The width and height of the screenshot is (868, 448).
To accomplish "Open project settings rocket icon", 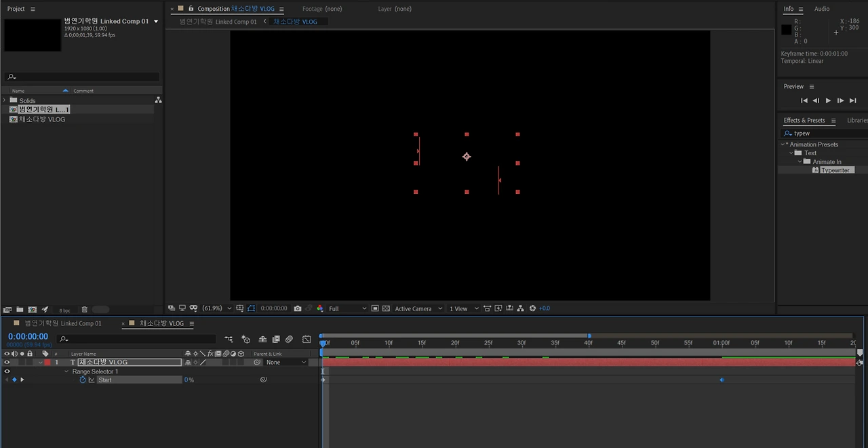I will pos(45,309).
